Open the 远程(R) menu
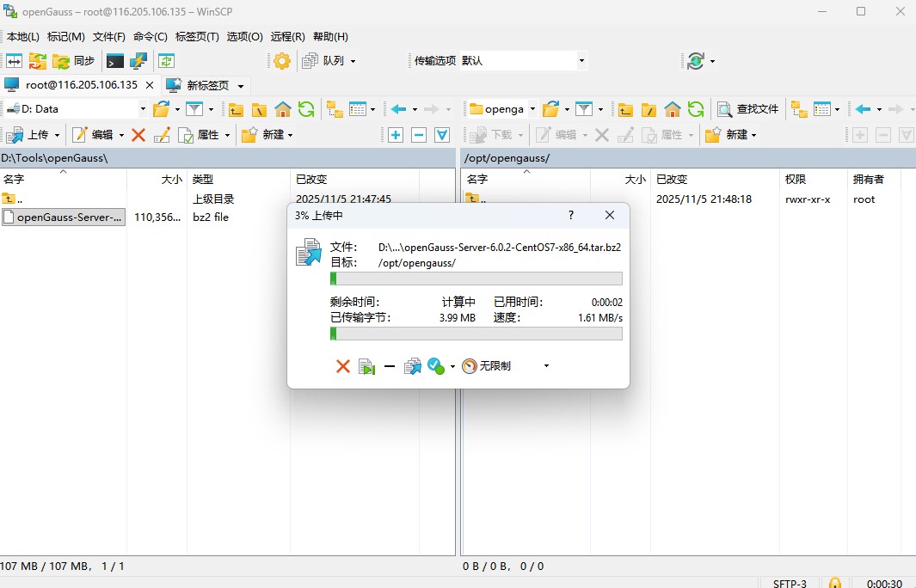916x588 pixels. pyautogui.click(x=287, y=37)
